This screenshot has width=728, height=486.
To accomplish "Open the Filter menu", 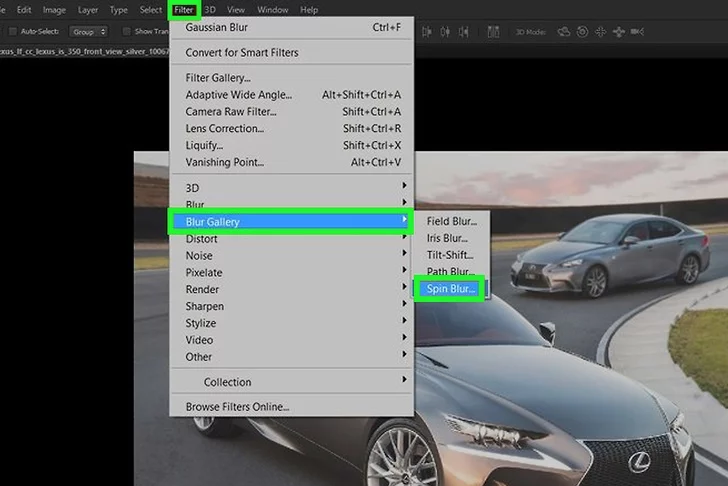I will (x=183, y=10).
